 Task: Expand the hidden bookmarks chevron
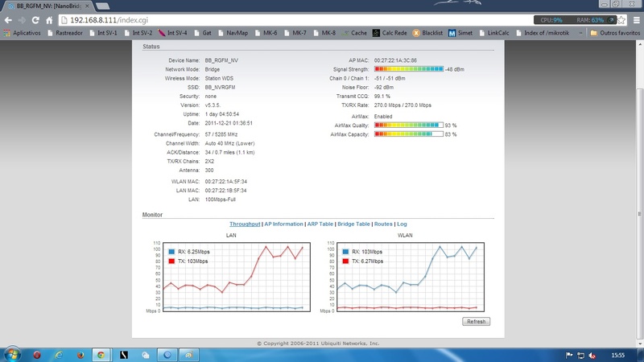pyautogui.click(x=580, y=33)
